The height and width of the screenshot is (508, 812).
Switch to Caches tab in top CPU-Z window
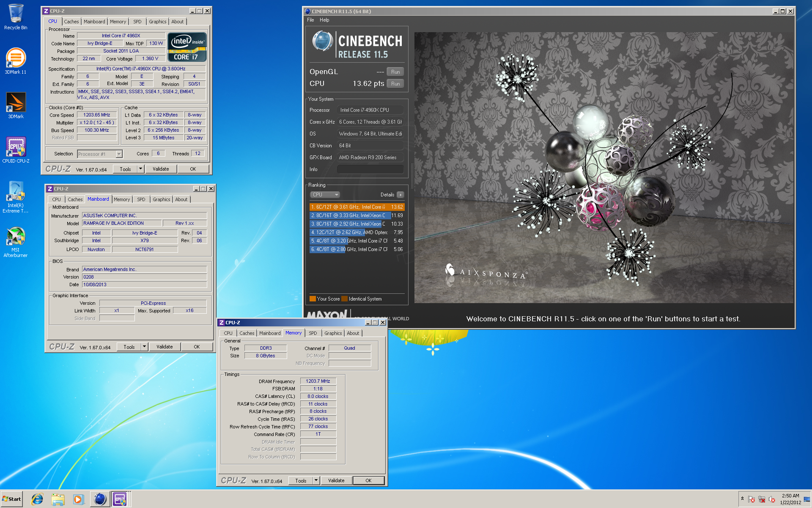(x=71, y=22)
